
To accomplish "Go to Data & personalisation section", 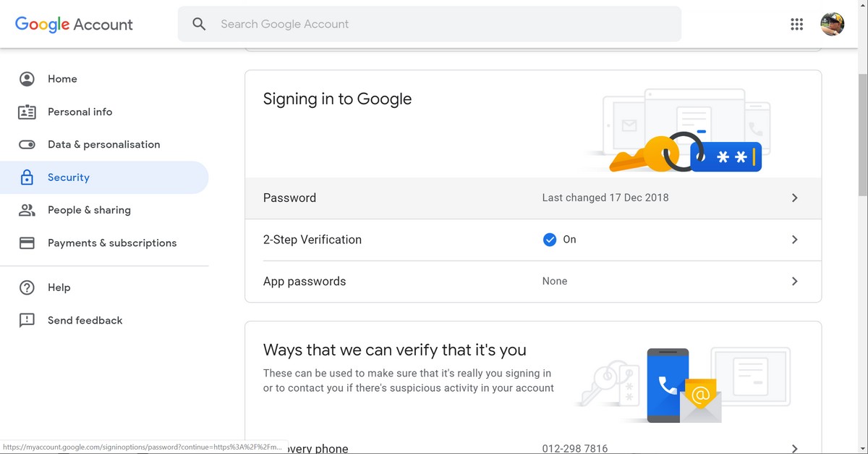I will pyautogui.click(x=103, y=145).
